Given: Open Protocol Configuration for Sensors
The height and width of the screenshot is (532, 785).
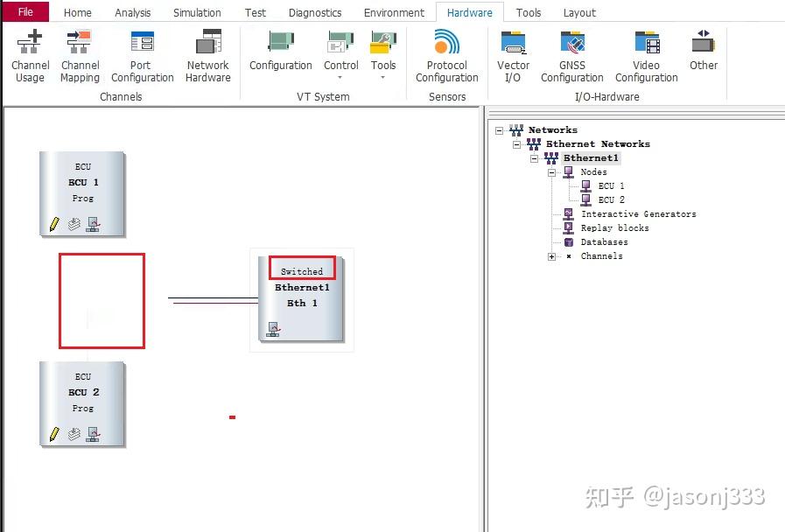Looking at the screenshot, I should point(446,54).
